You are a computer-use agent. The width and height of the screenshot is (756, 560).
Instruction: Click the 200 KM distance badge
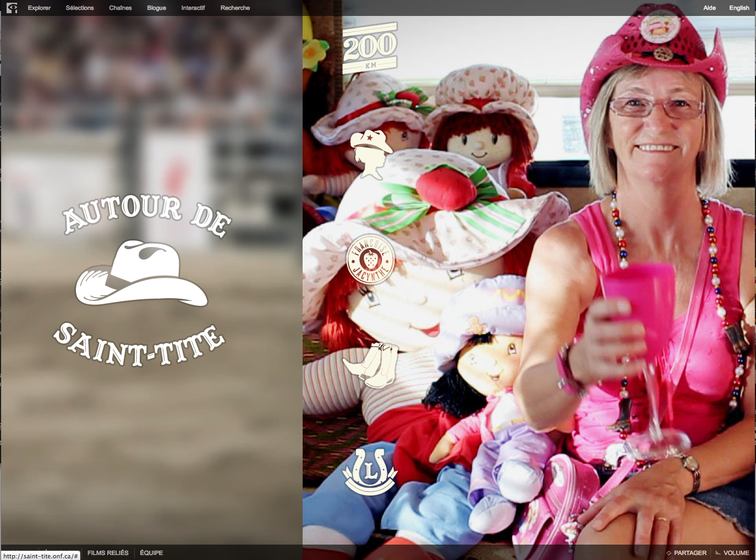point(370,48)
